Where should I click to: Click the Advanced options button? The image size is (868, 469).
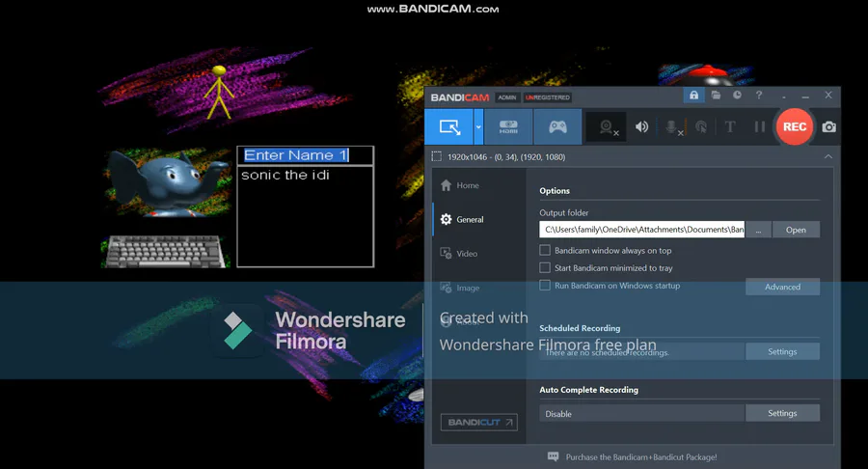pyautogui.click(x=782, y=287)
